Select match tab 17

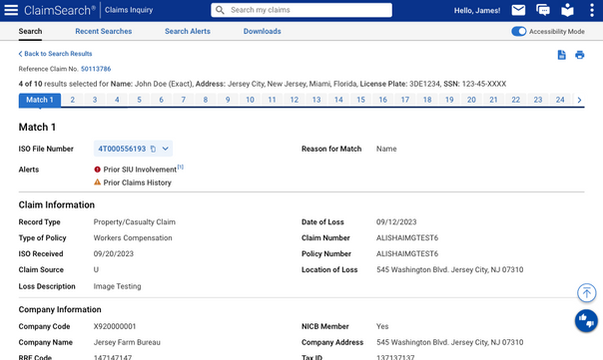click(405, 100)
